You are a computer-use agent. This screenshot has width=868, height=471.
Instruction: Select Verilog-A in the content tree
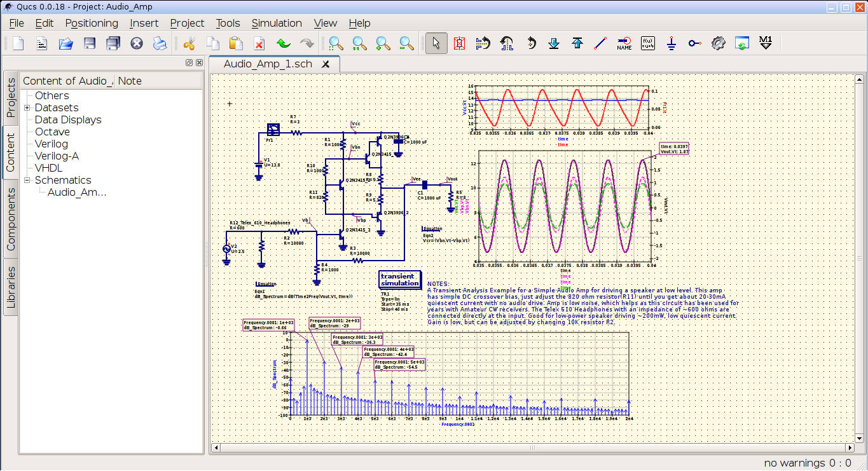pos(57,156)
